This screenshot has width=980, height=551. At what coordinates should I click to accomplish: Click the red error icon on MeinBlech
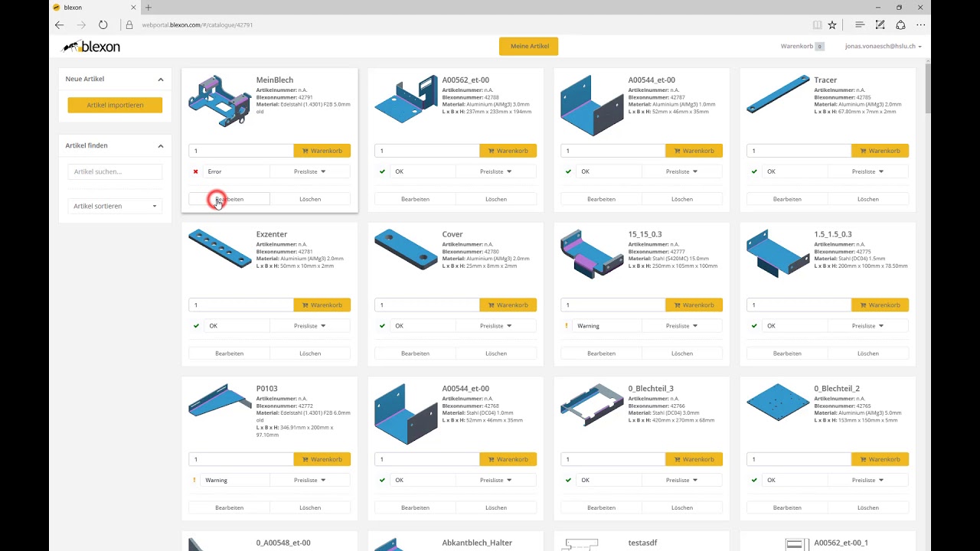coord(196,171)
